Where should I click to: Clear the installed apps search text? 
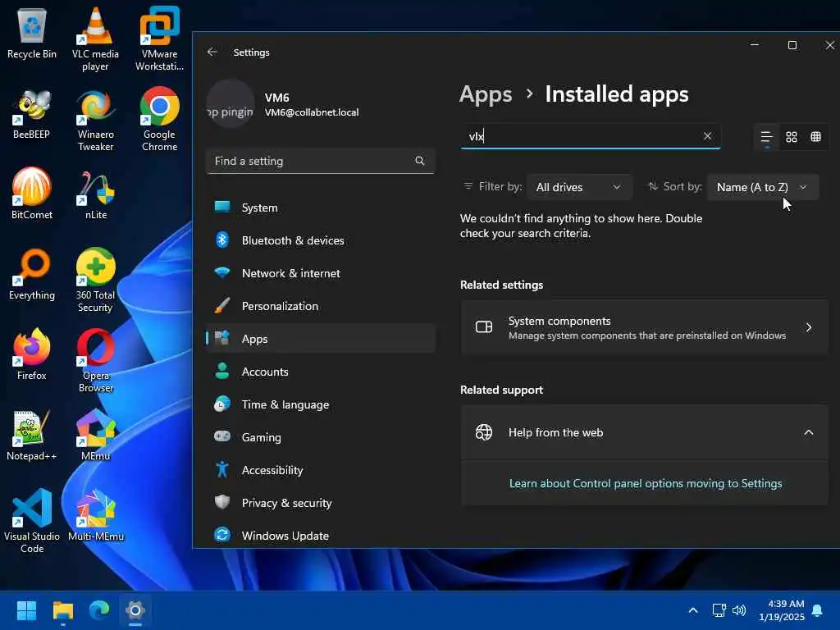pos(707,136)
